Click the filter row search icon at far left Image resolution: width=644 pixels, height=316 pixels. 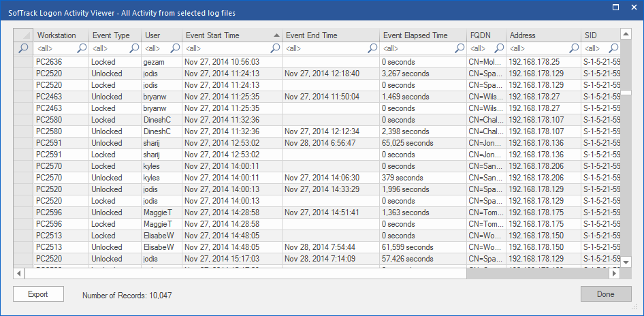pos(23,48)
